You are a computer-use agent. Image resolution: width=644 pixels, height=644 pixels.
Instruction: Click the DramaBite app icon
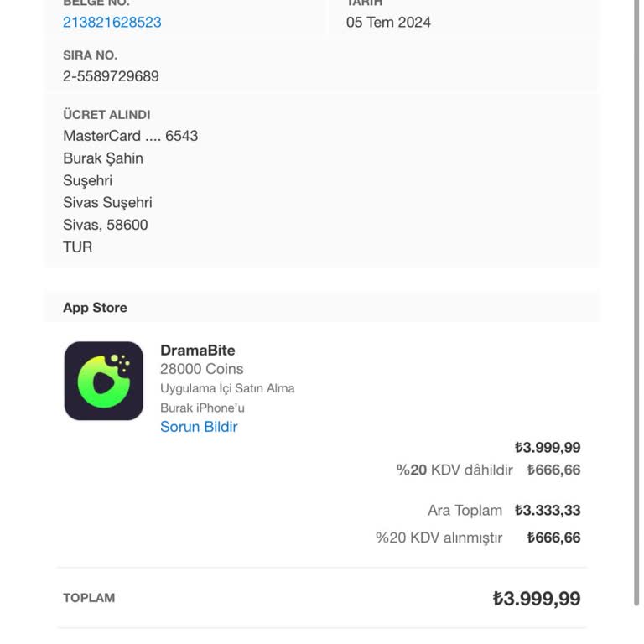pyautogui.click(x=104, y=381)
